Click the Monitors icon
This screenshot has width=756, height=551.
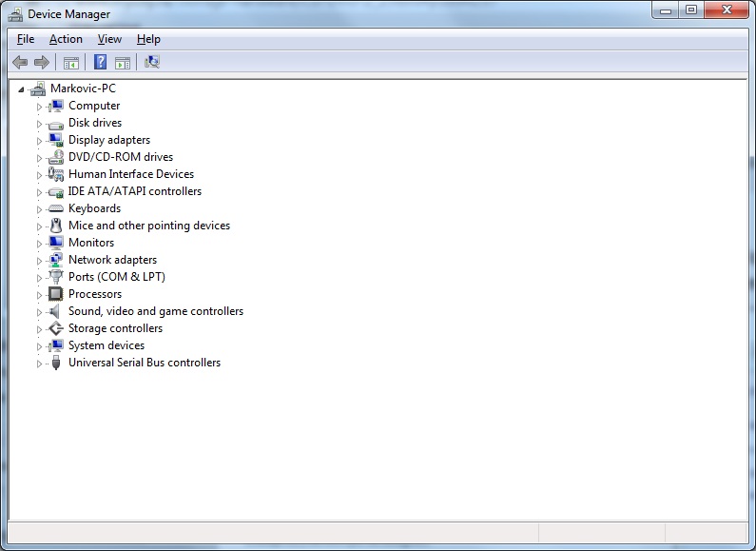coord(56,243)
